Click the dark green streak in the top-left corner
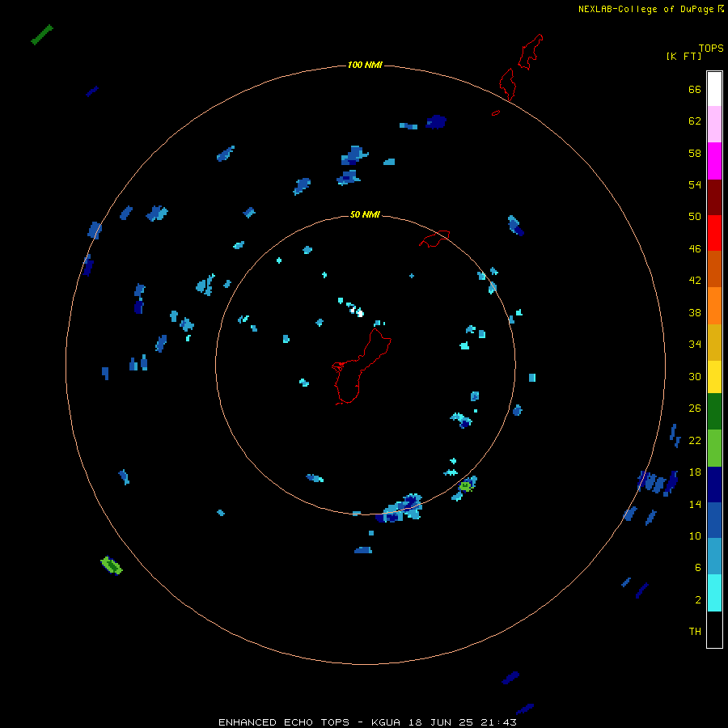Screen dimensions: 728x728 click(42, 35)
